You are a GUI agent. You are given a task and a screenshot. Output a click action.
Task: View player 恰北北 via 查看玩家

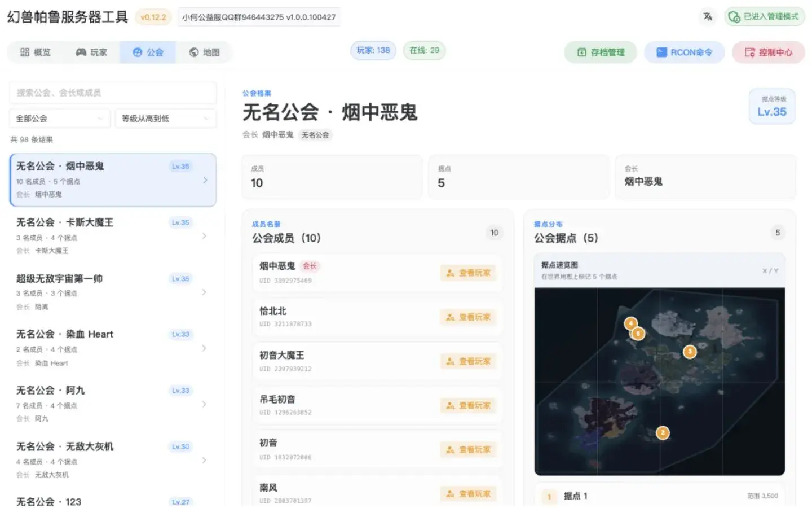(x=468, y=317)
